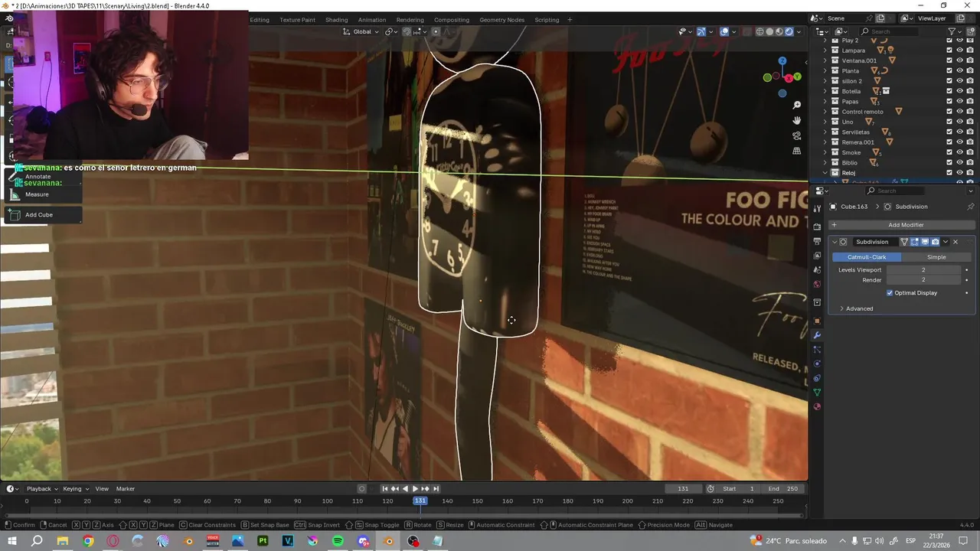Select Material Preview shading mode
Image resolution: width=980 pixels, height=551 pixels.
pyautogui.click(x=779, y=31)
